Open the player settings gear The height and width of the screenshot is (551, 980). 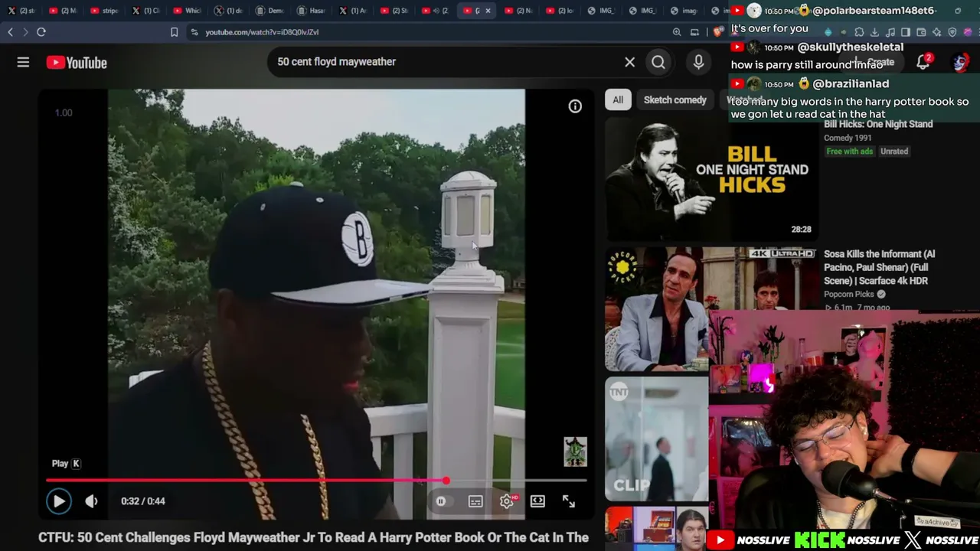pos(507,501)
